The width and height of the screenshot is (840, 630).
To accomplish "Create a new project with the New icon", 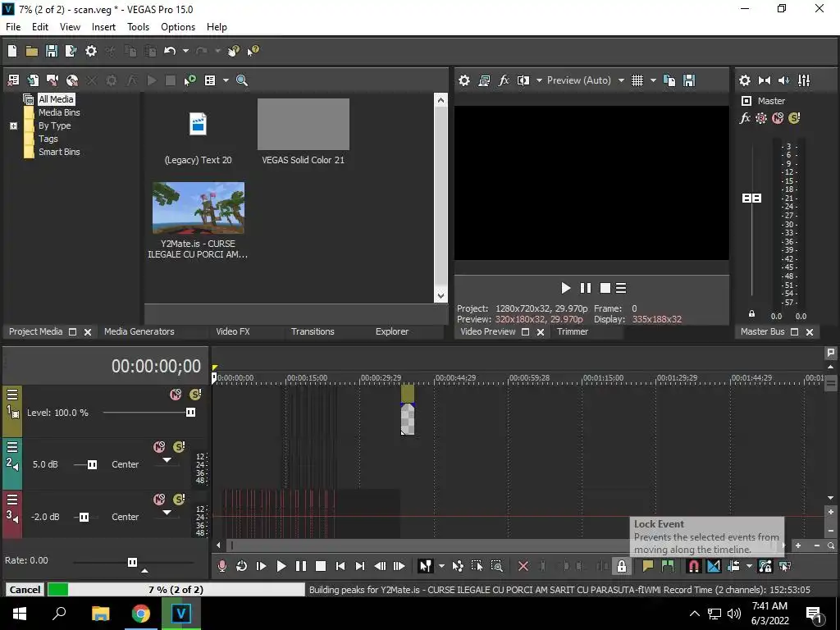I will (x=11, y=51).
